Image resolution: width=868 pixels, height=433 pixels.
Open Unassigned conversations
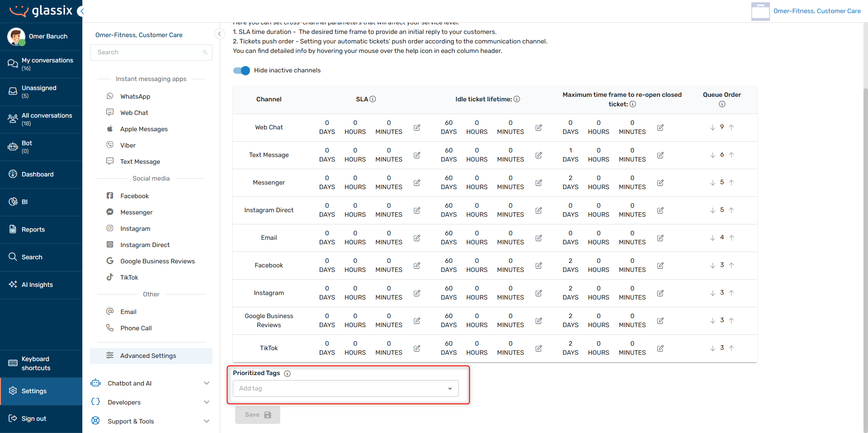point(41,92)
